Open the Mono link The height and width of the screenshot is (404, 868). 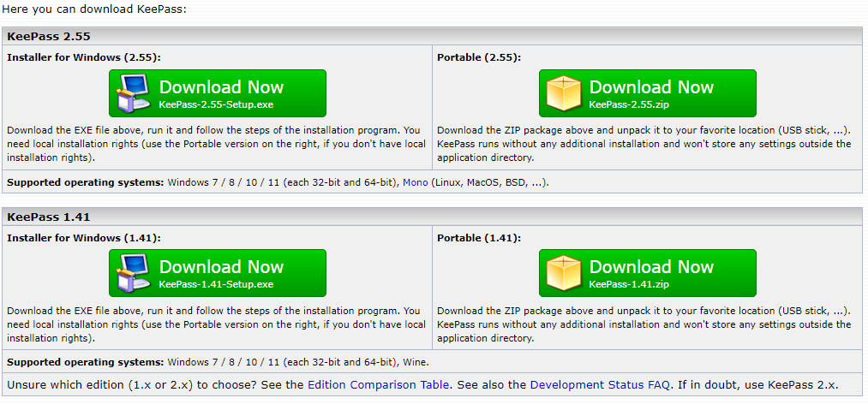pos(416,182)
